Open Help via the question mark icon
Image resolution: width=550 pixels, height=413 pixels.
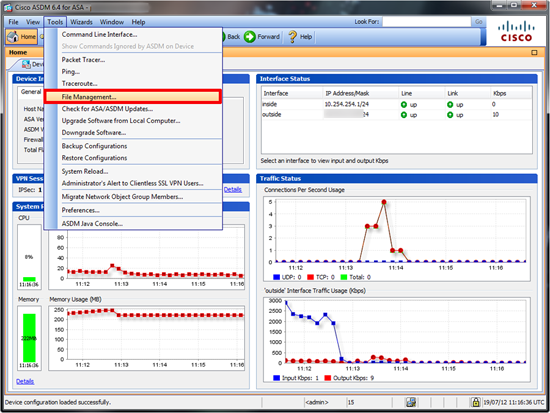coord(292,36)
